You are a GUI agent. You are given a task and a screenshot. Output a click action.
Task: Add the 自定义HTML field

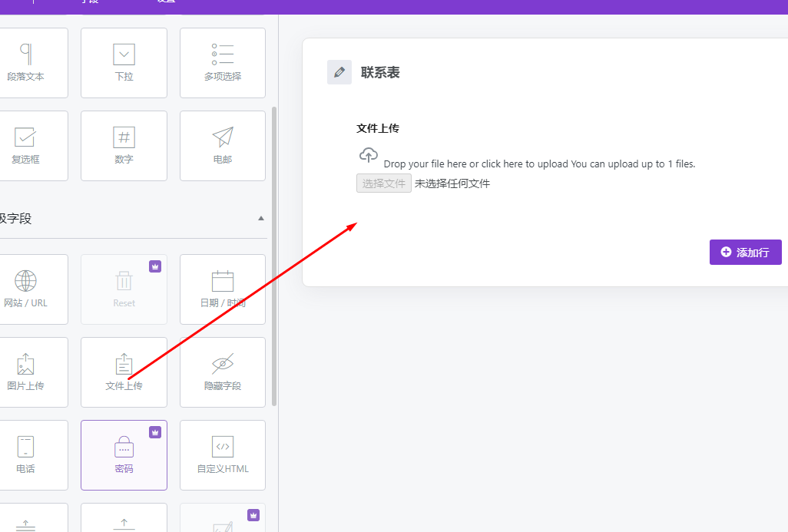pos(223,455)
